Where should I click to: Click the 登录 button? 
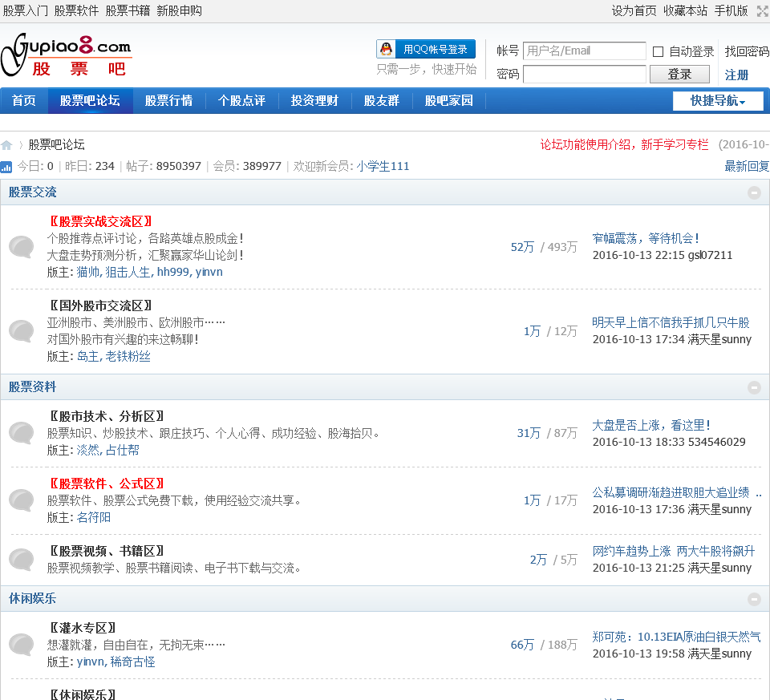pyautogui.click(x=679, y=74)
